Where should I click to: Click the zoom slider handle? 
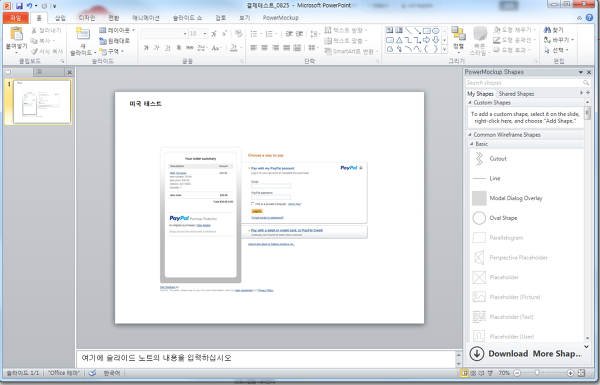coord(537,373)
